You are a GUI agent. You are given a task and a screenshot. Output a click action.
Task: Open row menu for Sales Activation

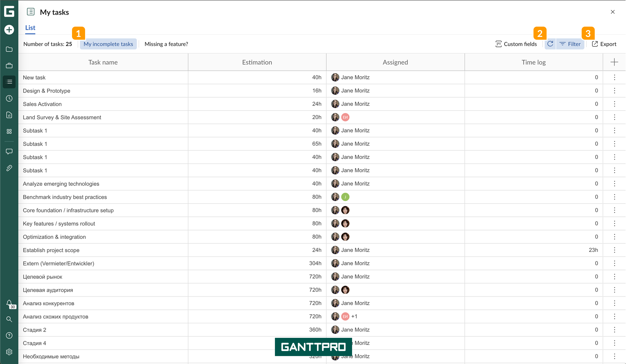(x=614, y=104)
